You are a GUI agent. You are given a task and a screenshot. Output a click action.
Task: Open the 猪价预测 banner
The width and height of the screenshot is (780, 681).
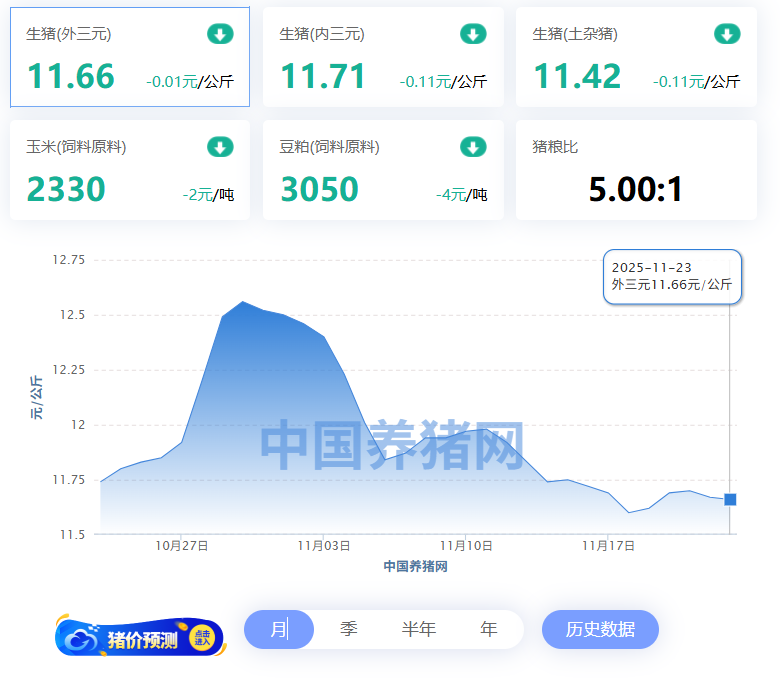click(x=141, y=638)
